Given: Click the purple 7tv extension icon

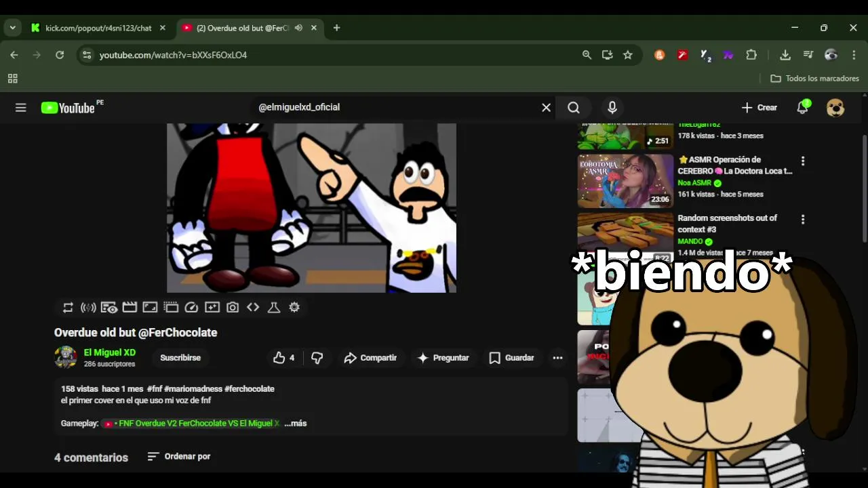Looking at the screenshot, I should click(x=728, y=55).
